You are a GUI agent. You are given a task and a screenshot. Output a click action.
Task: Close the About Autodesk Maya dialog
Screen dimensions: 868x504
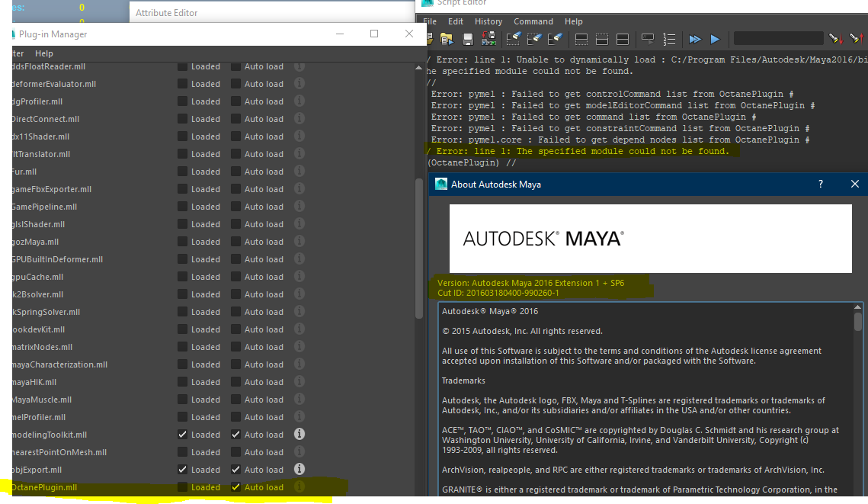coord(855,184)
